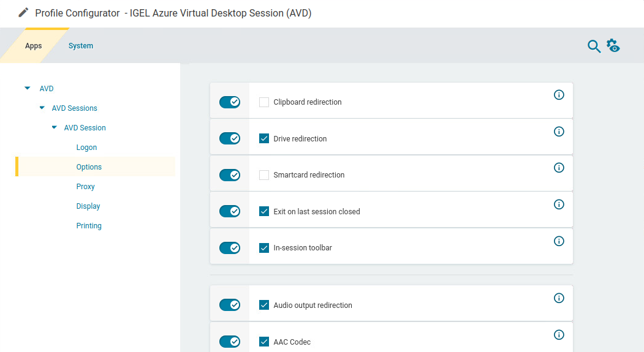View info for Audio output redirection
Screen dimensions: 644x352
[x=559, y=298]
